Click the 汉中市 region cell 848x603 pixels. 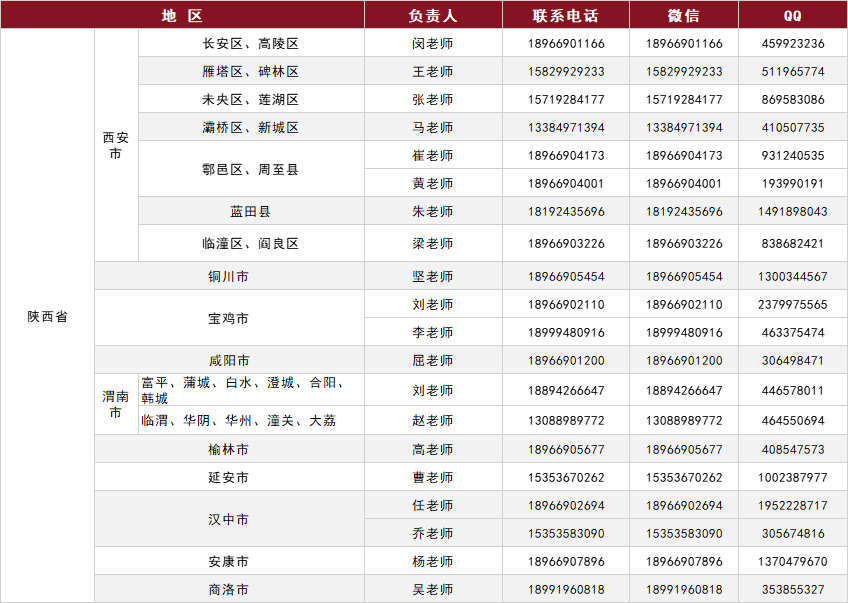pyautogui.click(x=229, y=520)
